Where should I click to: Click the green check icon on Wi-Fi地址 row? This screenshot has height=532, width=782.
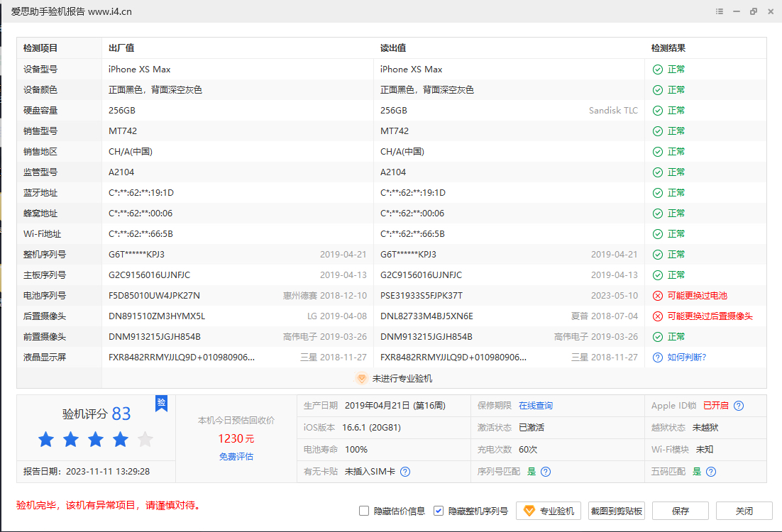(656, 233)
